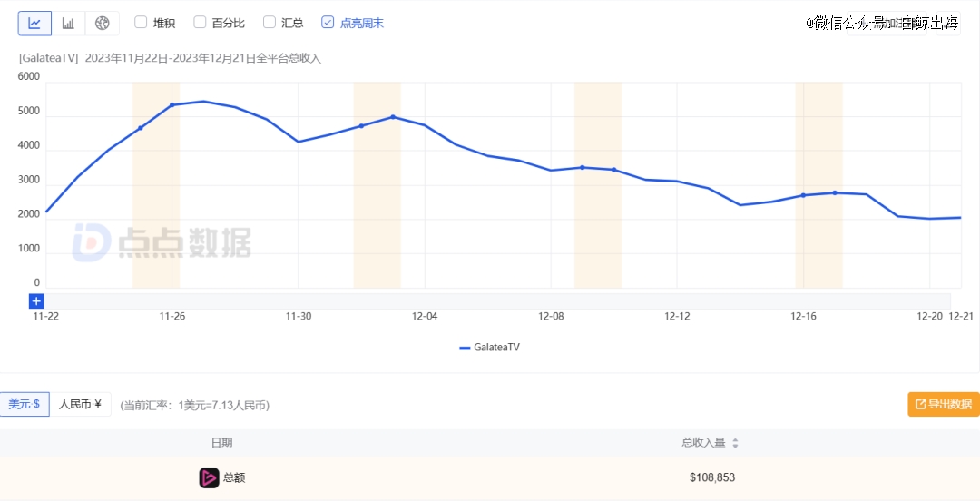Click the exchange rate note 当前汇率
The width and height of the screenshot is (980, 502).
[x=194, y=406]
